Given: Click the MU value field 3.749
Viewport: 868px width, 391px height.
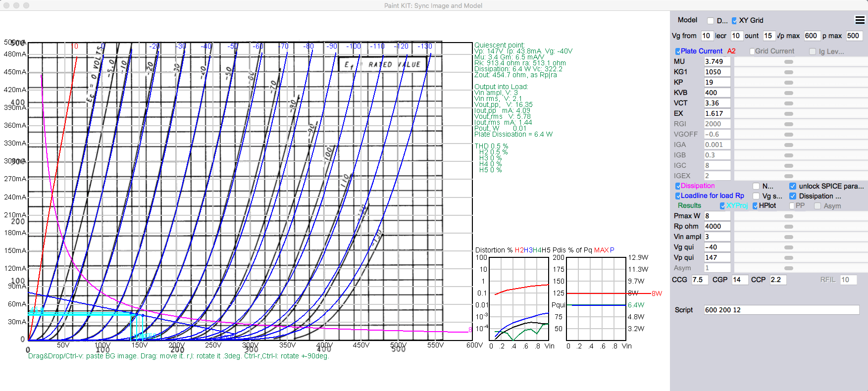Looking at the screenshot, I should pyautogui.click(x=717, y=62).
